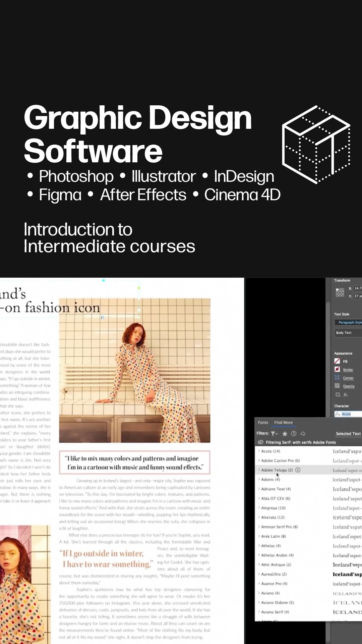Open the Opacity options link
The image size is (362, 644).
(348, 386)
